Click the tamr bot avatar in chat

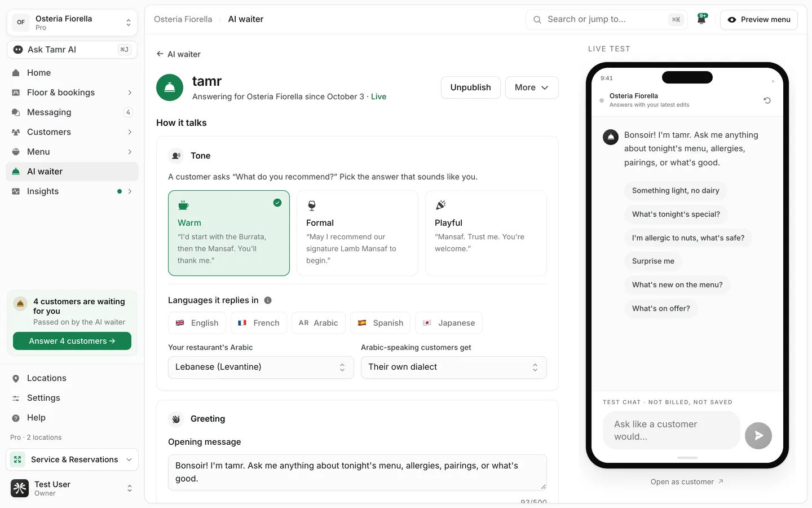tap(611, 137)
